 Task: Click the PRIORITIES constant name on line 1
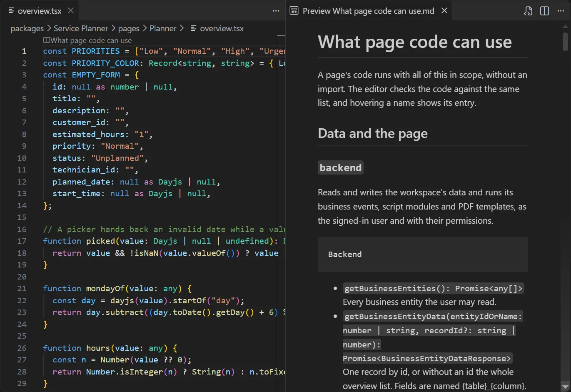[96, 51]
